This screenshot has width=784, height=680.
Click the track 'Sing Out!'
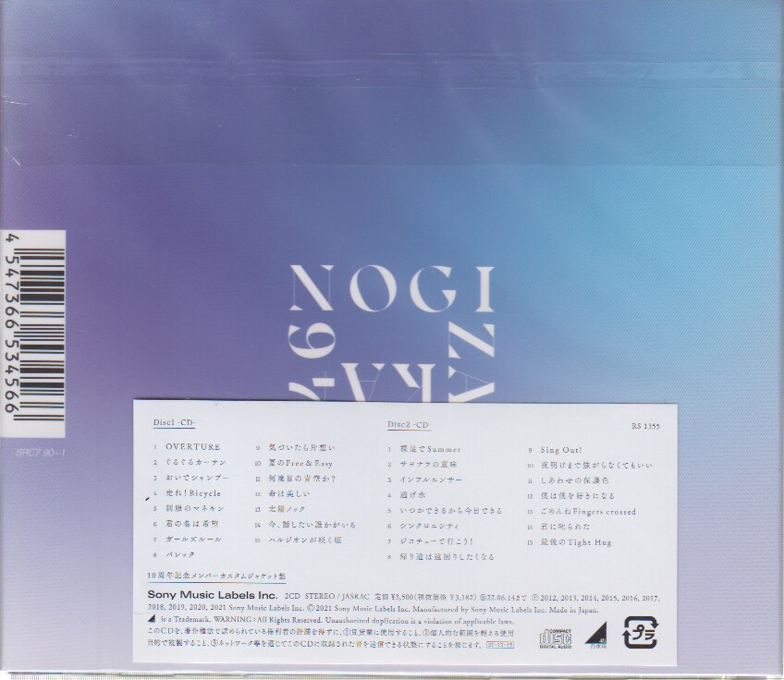point(561,450)
